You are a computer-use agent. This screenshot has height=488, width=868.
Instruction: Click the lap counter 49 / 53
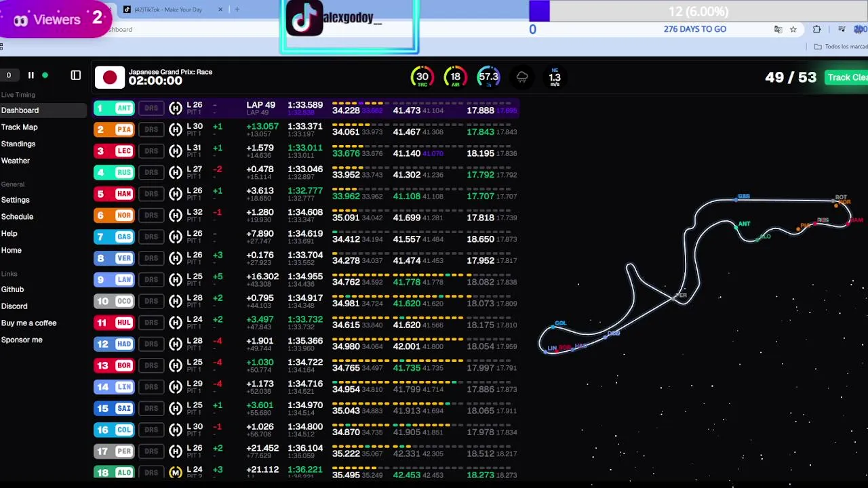[x=791, y=77]
